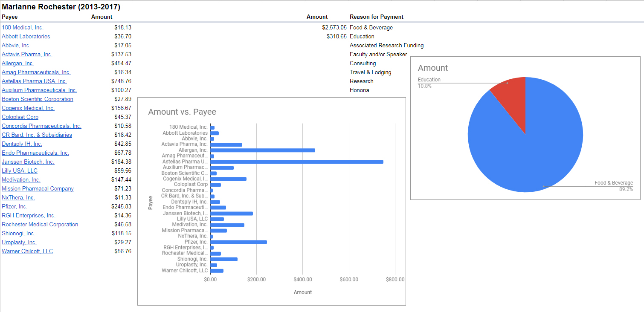Viewport: 644px width, 312px height.
Task: Select the Astellas Pharma bar in chart
Action: point(296,162)
